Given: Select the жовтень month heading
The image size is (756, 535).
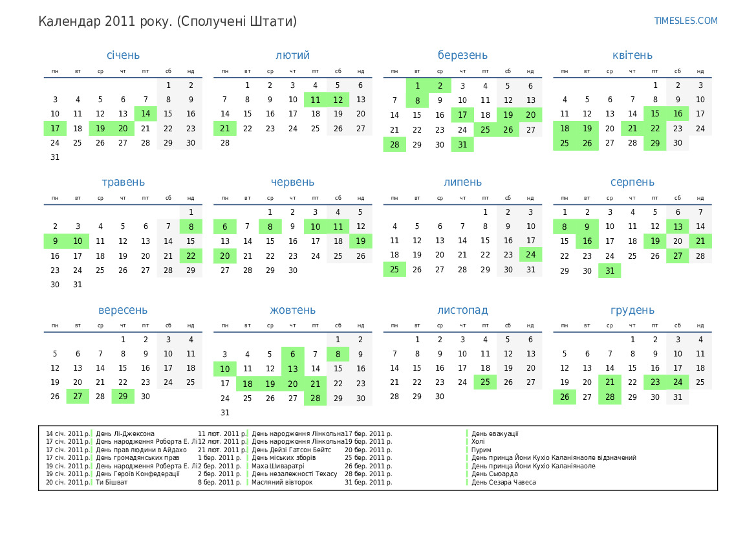Looking at the screenshot, I should coord(292,311).
